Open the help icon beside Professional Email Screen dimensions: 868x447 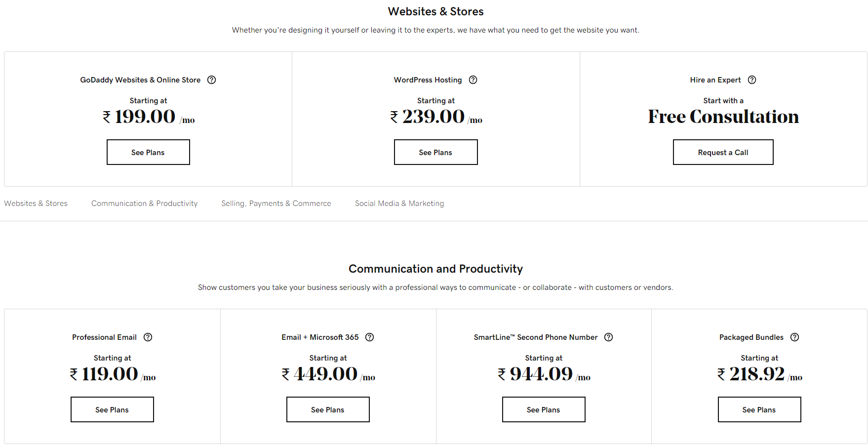[148, 337]
